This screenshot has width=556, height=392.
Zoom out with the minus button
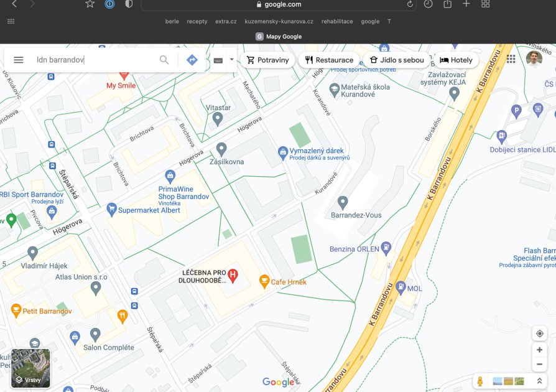click(539, 365)
